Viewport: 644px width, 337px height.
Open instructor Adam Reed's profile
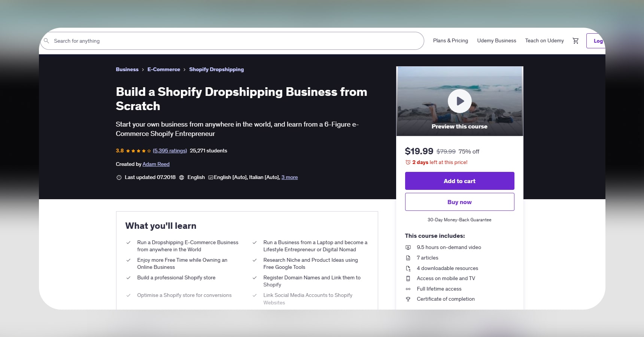(156, 164)
